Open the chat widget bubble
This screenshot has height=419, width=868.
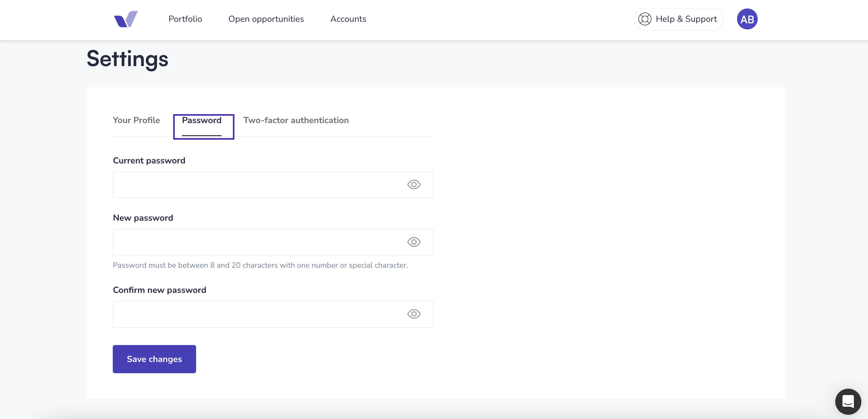point(848,401)
